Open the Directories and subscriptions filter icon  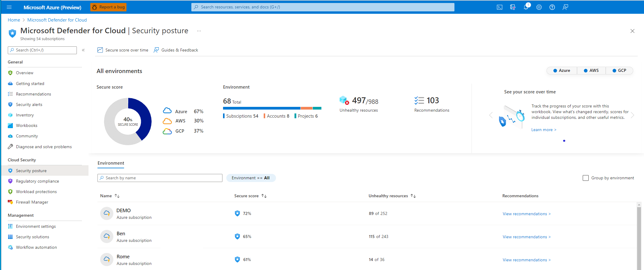coord(513,7)
